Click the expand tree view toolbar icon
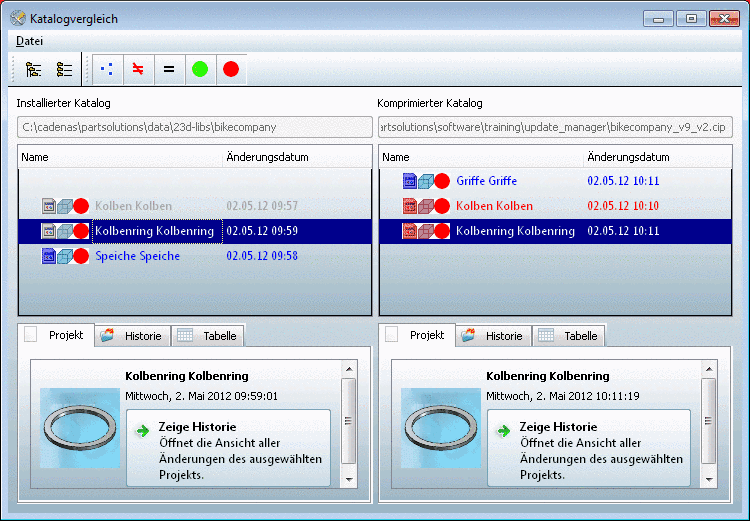Viewport: 750px width, 521px height. coord(33,70)
